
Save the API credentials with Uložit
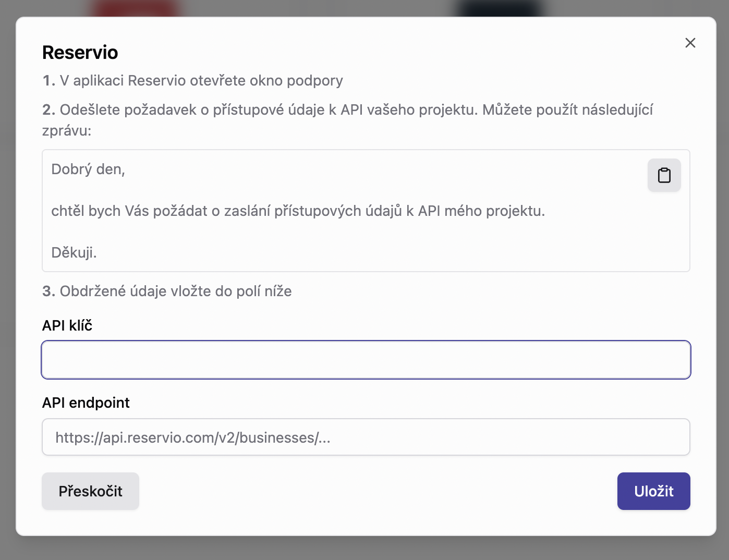click(x=653, y=491)
